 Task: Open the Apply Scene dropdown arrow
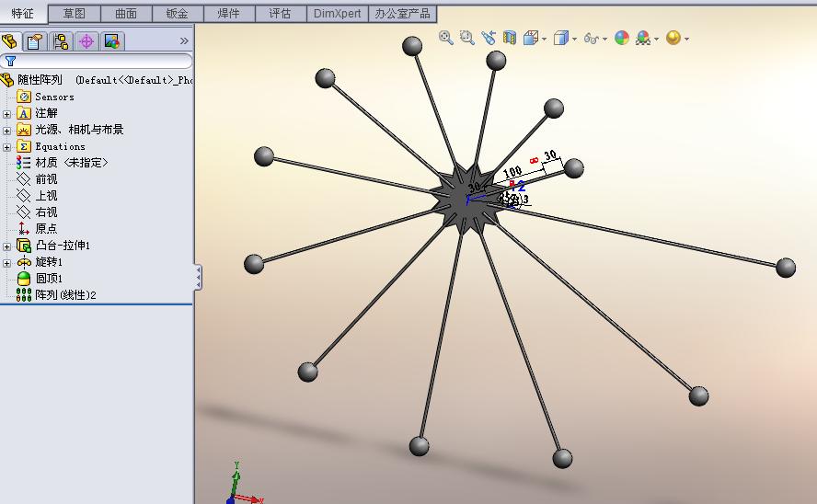click(x=656, y=39)
